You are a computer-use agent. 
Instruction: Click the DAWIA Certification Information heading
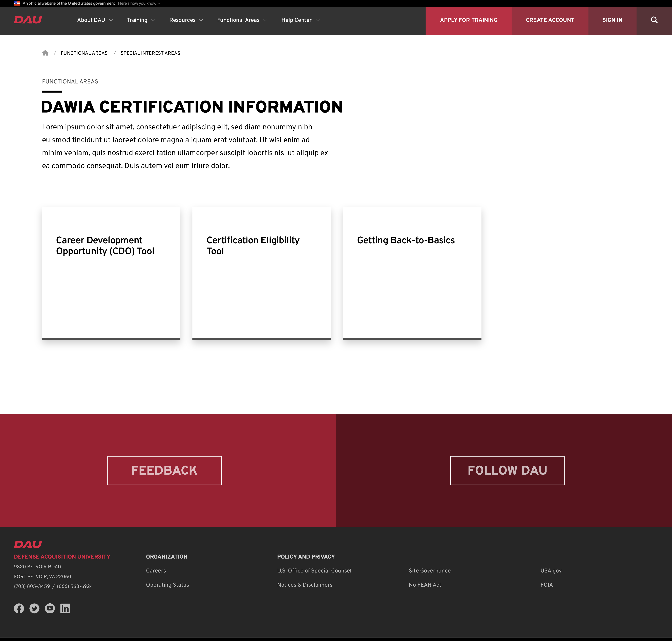pos(192,107)
